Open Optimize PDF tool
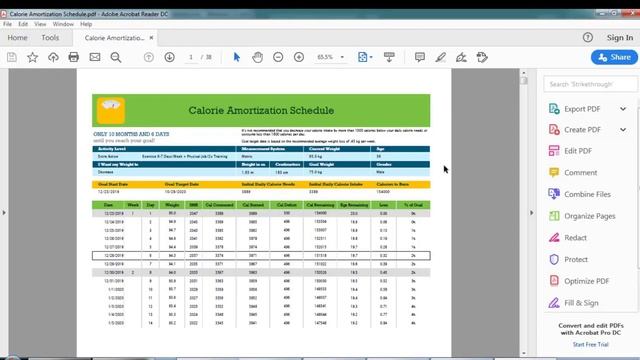Screen dimensions: 640x360 pyautogui.click(x=586, y=281)
